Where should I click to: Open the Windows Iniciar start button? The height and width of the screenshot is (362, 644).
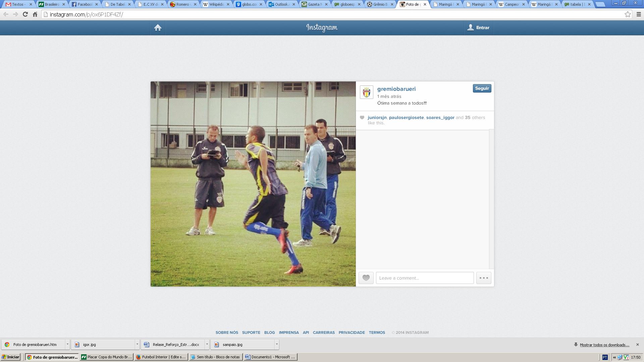[11, 357]
